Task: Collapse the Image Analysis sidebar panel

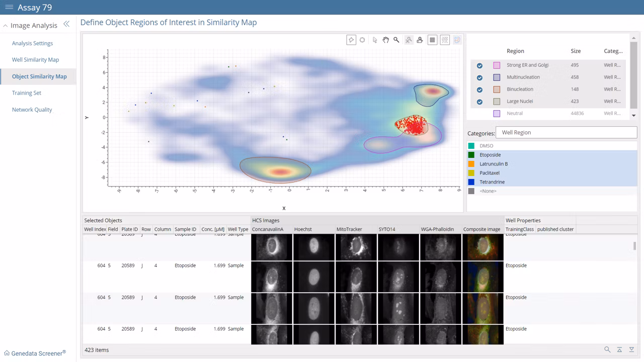Action: click(66, 25)
